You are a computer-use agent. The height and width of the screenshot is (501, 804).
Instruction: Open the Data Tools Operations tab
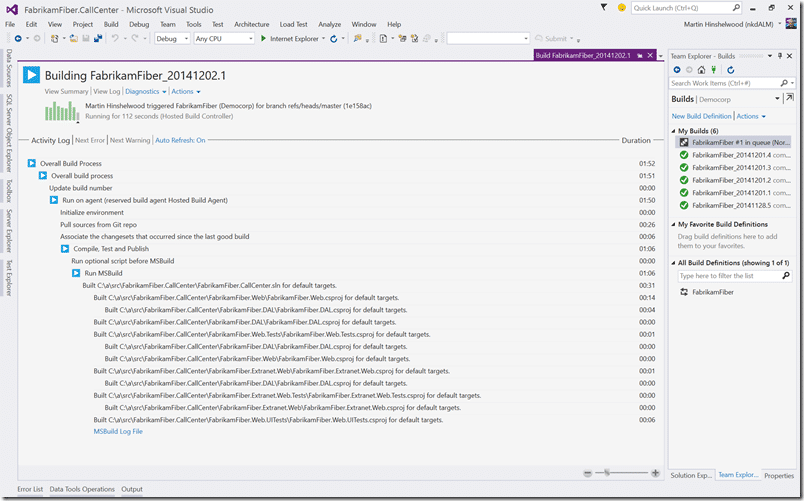tap(82, 489)
